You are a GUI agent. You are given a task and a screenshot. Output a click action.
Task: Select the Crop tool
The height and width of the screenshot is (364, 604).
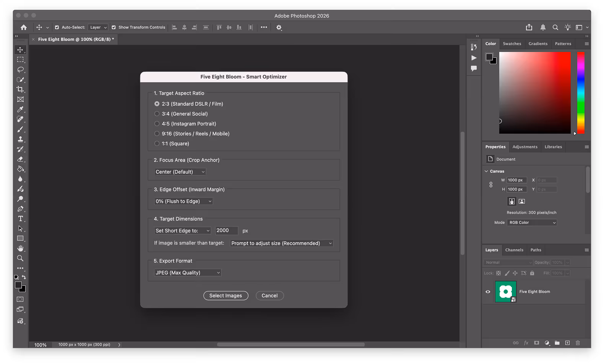click(20, 89)
